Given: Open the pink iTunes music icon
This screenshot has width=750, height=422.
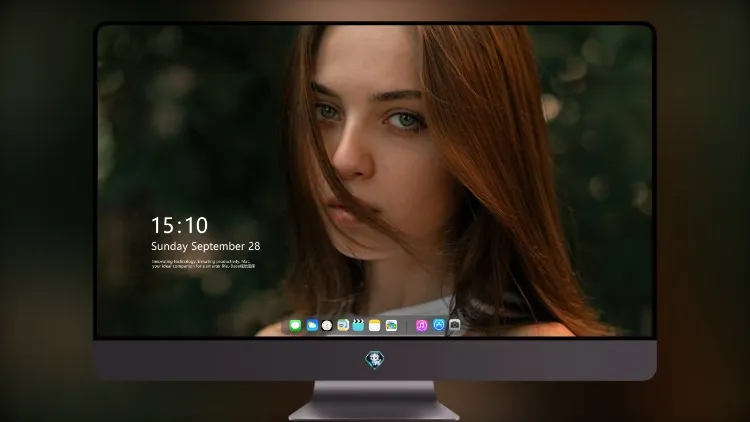Looking at the screenshot, I should [421, 325].
